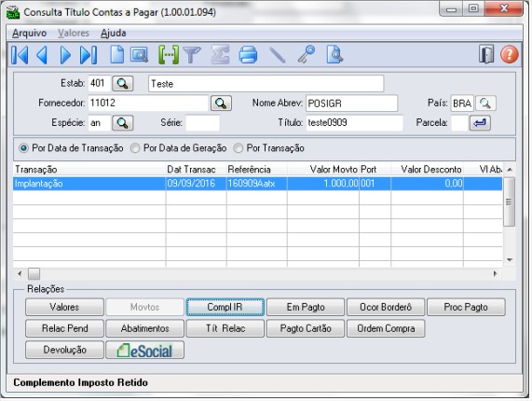This screenshot has height=401, width=532.
Task: Click the document magnifier preview icon
Action: 334,55
